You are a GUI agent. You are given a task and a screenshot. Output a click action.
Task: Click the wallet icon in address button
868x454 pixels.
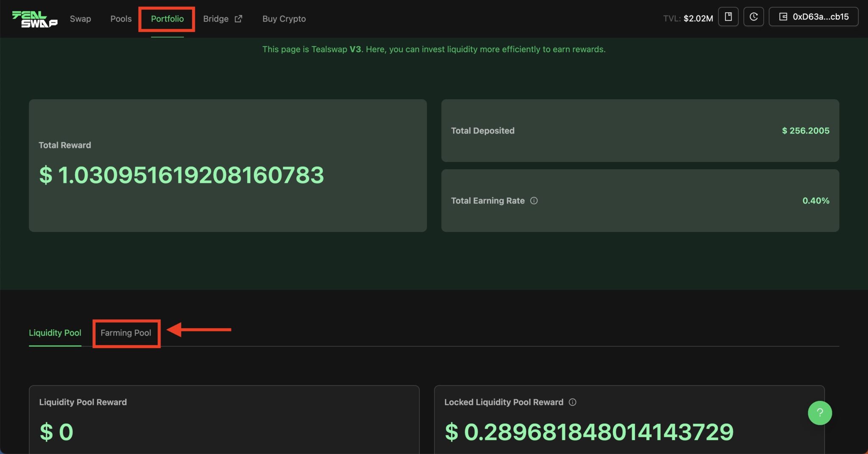pos(783,17)
